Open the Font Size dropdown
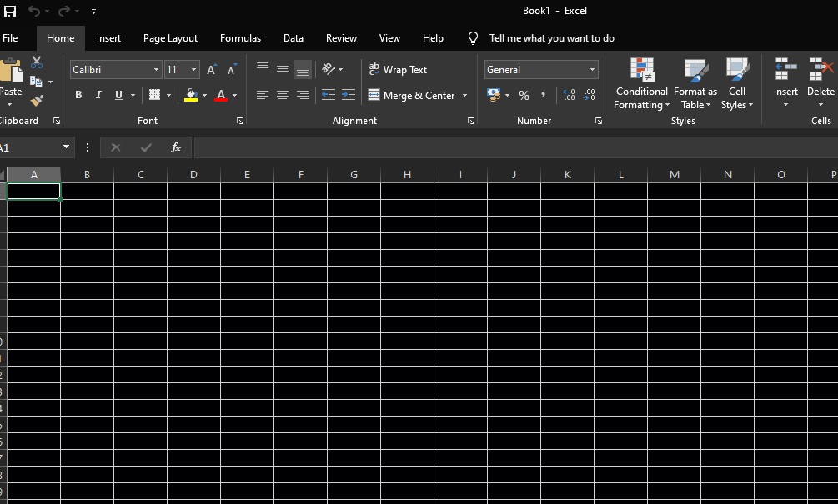 tap(192, 69)
